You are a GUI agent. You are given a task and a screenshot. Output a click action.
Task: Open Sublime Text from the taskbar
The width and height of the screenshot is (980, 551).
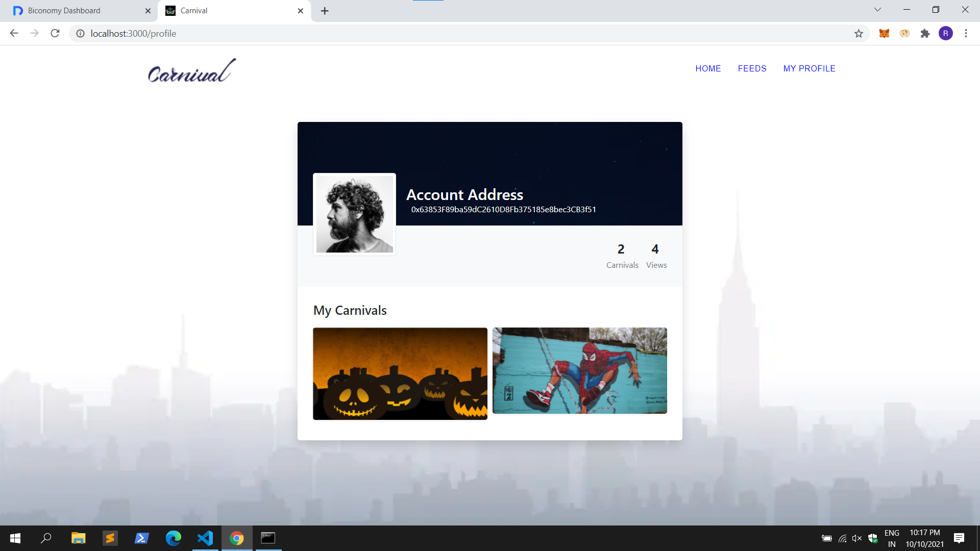tap(110, 538)
